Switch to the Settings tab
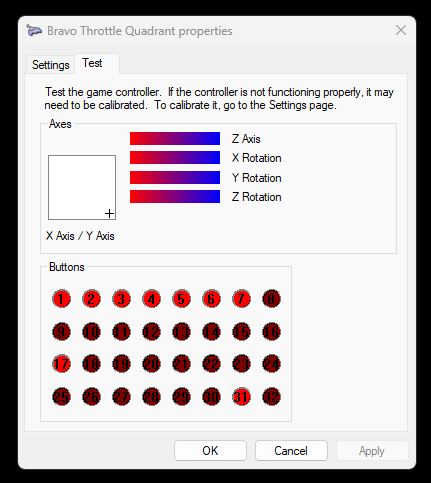Image resolution: width=431 pixels, height=483 pixels. pyautogui.click(x=51, y=64)
